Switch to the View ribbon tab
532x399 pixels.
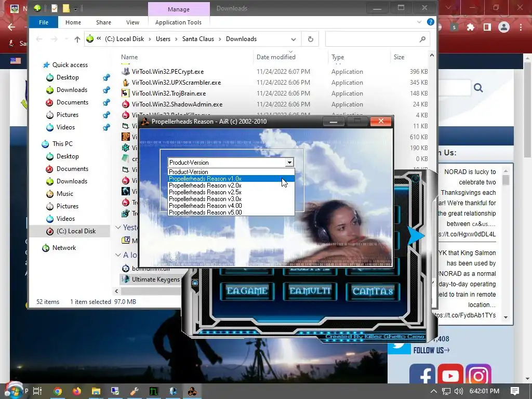click(132, 22)
